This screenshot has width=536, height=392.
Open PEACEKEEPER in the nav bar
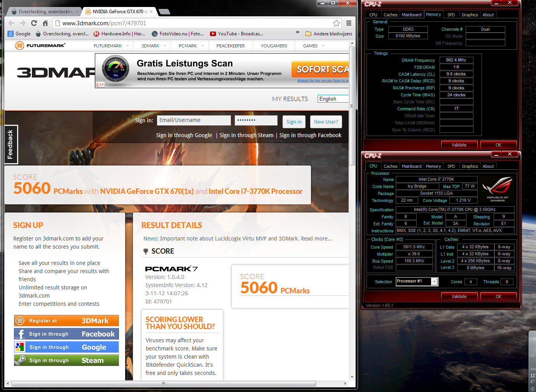230,46
